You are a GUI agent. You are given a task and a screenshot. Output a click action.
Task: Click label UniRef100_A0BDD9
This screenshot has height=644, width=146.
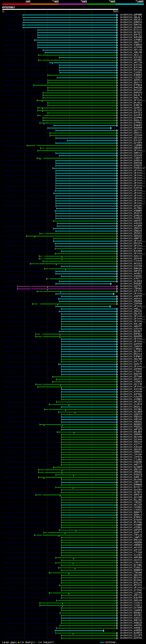coord(131,631)
